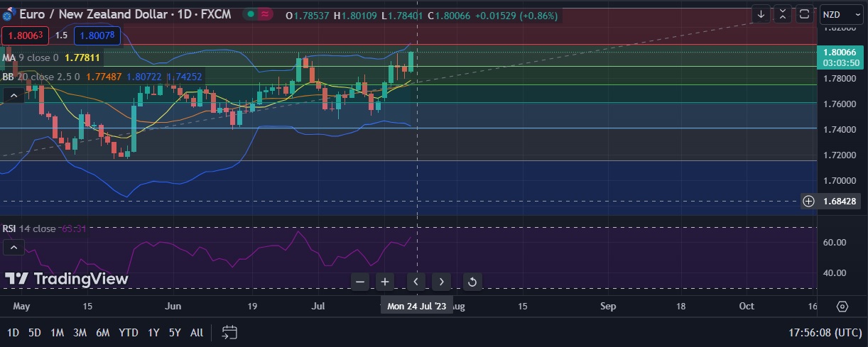Click the May label on the time axis
868x347 pixels.
tap(22, 307)
